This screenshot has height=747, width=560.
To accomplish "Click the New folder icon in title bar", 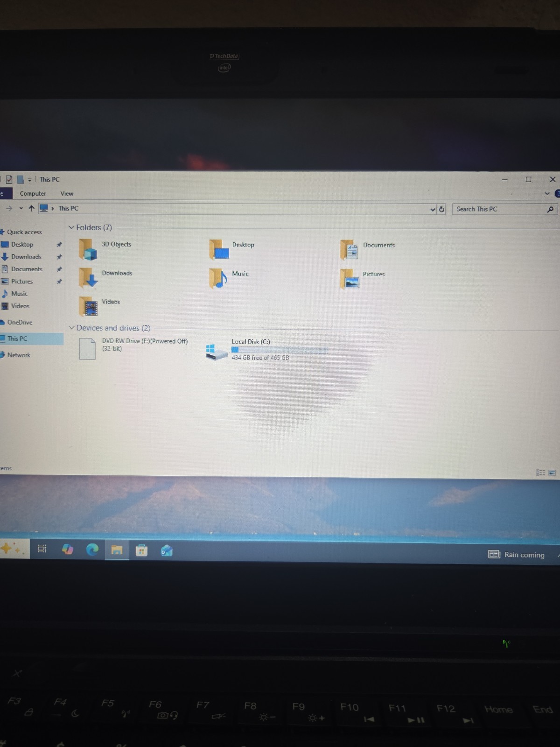I will coord(20,179).
